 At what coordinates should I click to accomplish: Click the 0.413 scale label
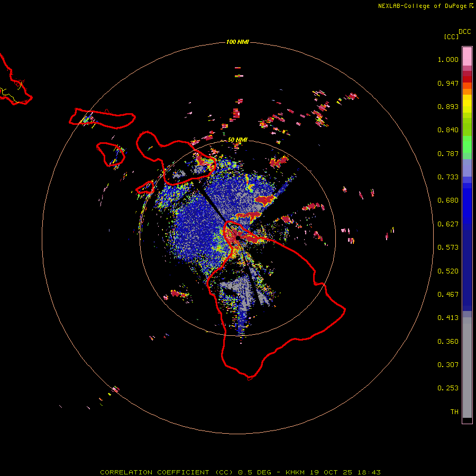coord(448,318)
